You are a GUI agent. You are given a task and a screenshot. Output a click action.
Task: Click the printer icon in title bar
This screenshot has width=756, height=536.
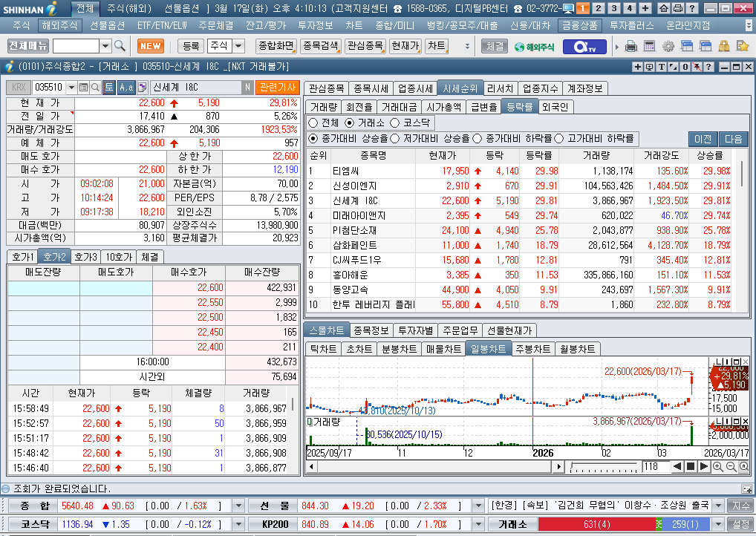coord(678,8)
